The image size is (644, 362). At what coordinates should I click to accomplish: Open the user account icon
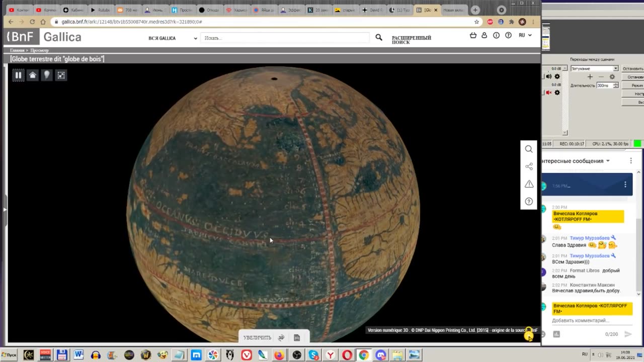tap(484, 35)
